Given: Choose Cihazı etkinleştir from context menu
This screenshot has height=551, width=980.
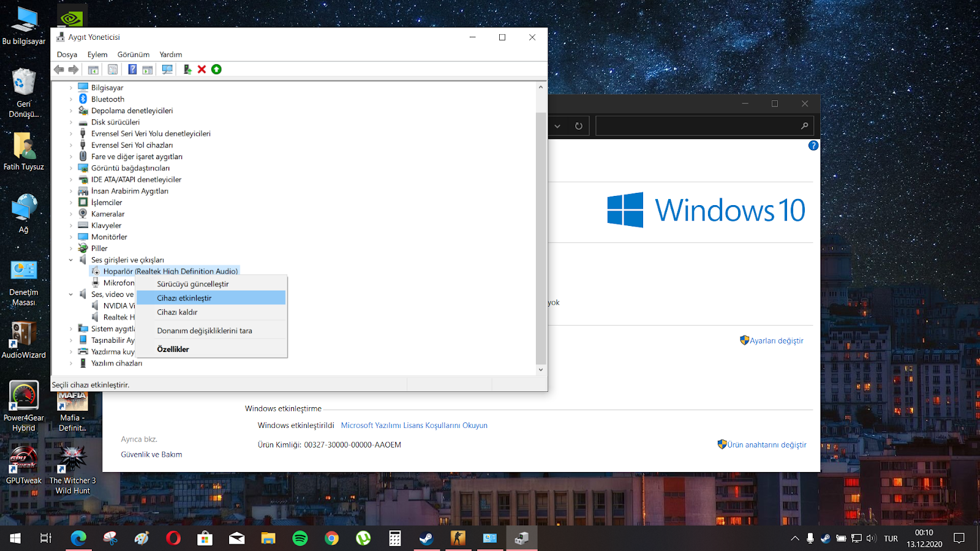Looking at the screenshot, I should (211, 298).
